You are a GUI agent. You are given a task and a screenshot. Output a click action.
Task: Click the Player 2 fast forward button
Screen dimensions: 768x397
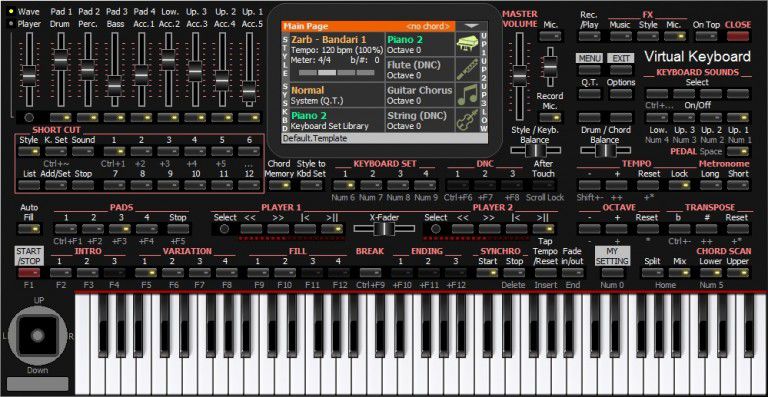pos(489,229)
